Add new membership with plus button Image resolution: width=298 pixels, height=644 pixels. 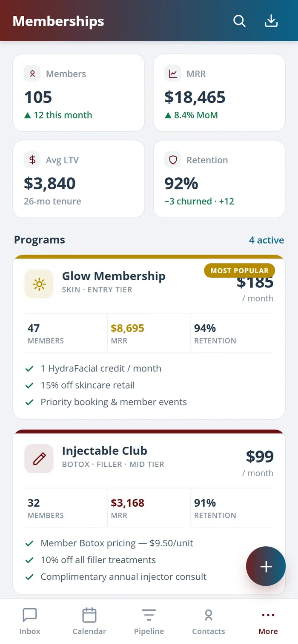[x=266, y=566]
